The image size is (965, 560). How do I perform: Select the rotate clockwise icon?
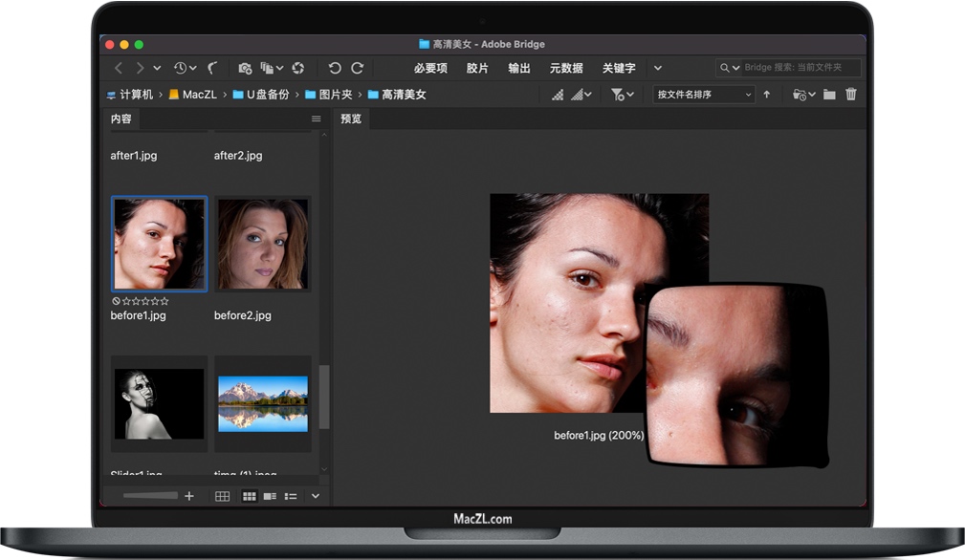coord(358,68)
